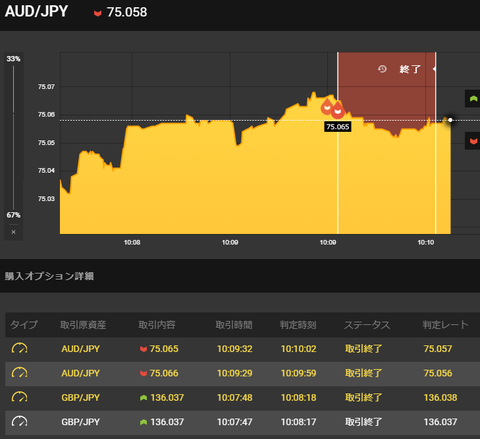Click the 75.07 price axis label
This screenshot has height=439, width=480.
point(46,87)
